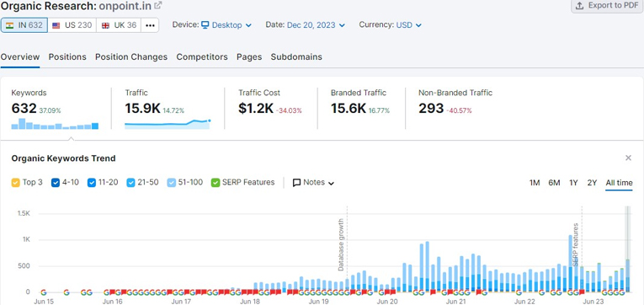Set chart range to 1Y
The height and width of the screenshot is (305, 644).
pos(573,183)
